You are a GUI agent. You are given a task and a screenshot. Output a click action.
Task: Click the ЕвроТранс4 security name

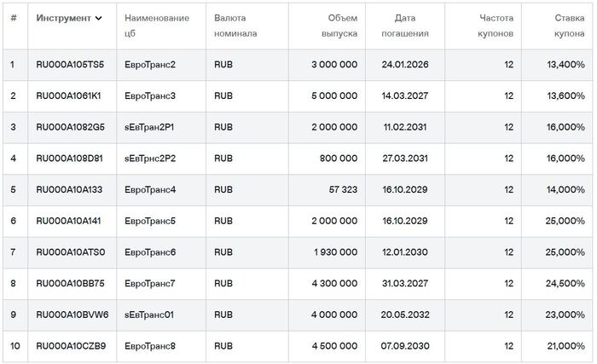[150, 189]
